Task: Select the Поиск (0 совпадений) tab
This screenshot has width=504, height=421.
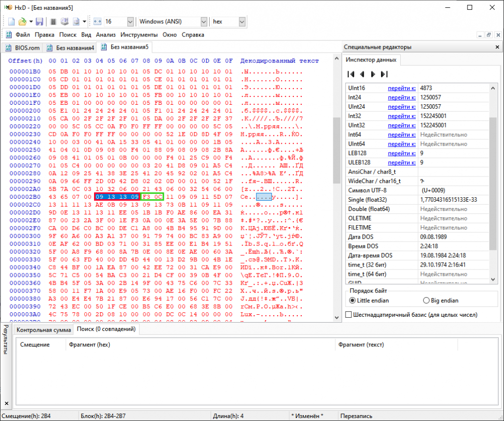Action: 106,329
